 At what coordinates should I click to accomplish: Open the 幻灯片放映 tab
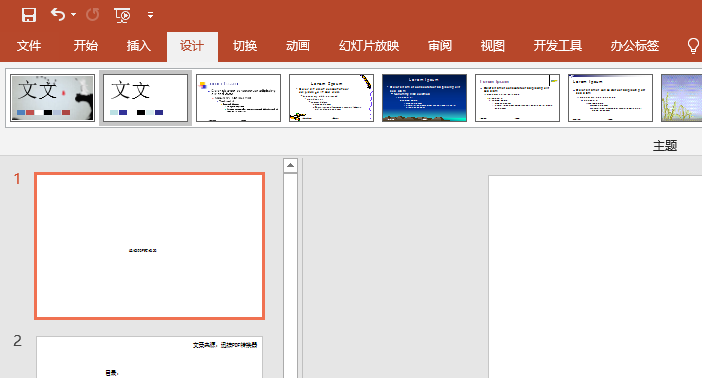click(369, 46)
